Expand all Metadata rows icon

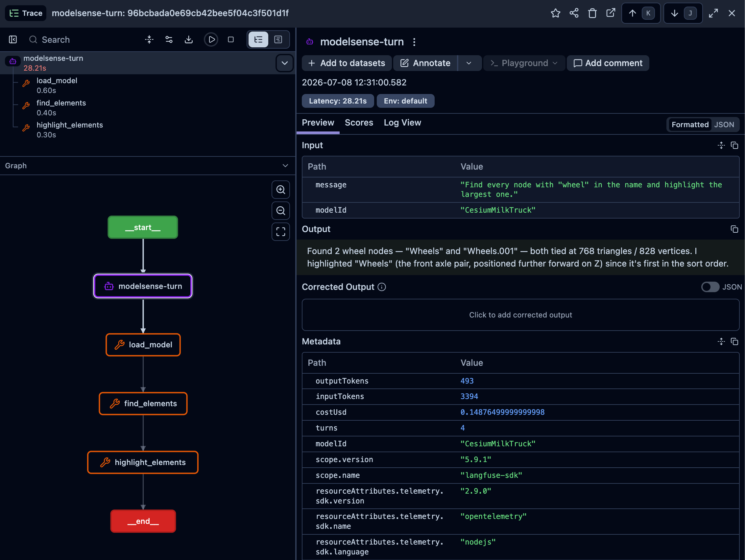(721, 341)
